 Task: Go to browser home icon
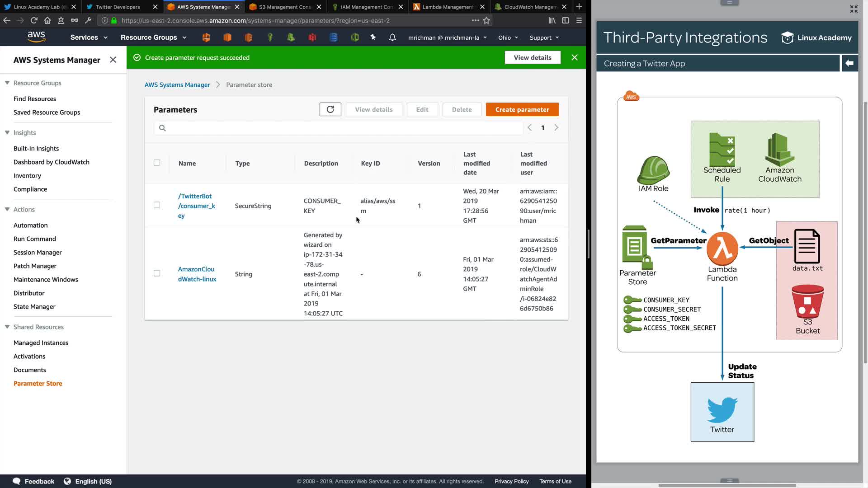(x=47, y=20)
